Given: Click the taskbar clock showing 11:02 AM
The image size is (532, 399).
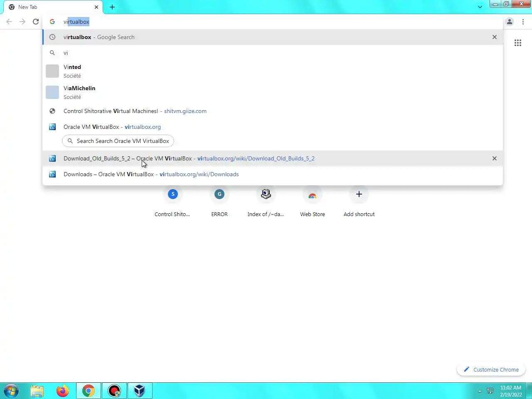Looking at the screenshot, I should 511,391.
